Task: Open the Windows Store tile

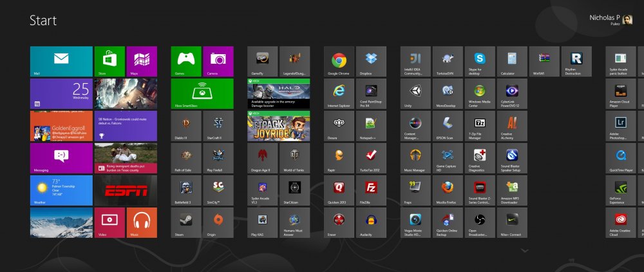Action: coord(109,61)
